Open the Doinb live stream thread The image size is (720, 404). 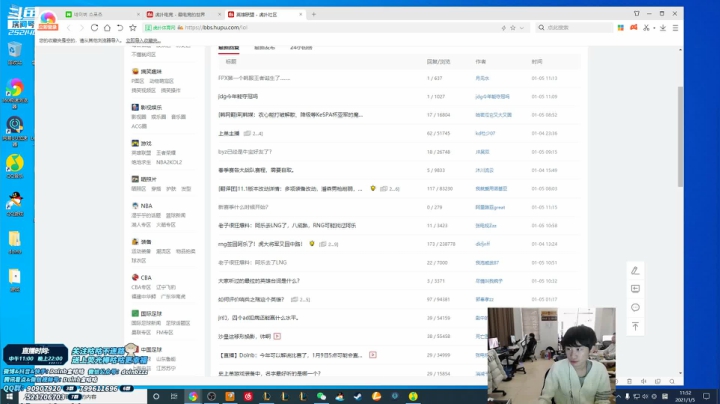[290, 355]
